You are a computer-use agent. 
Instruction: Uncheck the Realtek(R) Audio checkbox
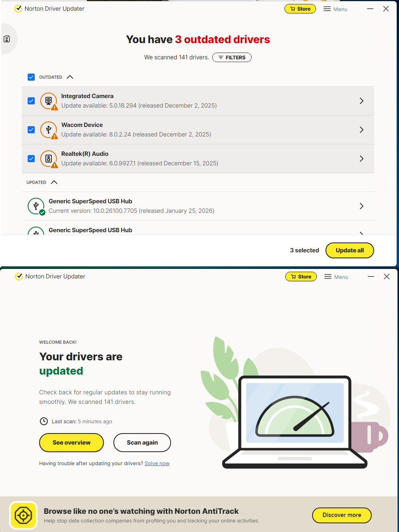click(31, 159)
